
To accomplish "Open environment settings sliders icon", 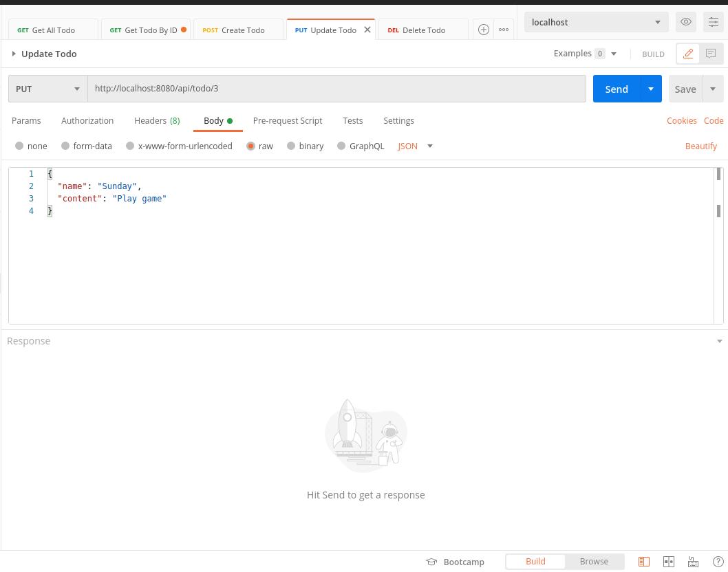I will (x=713, y=21).
